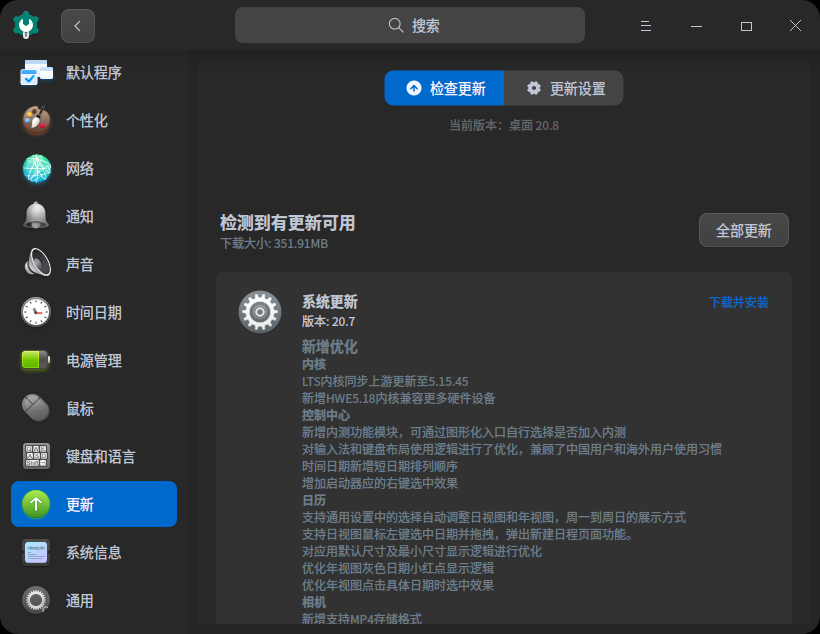Click the 搜索 search input field
Viewport: 820px width, 634px height.
coord(410,24)
